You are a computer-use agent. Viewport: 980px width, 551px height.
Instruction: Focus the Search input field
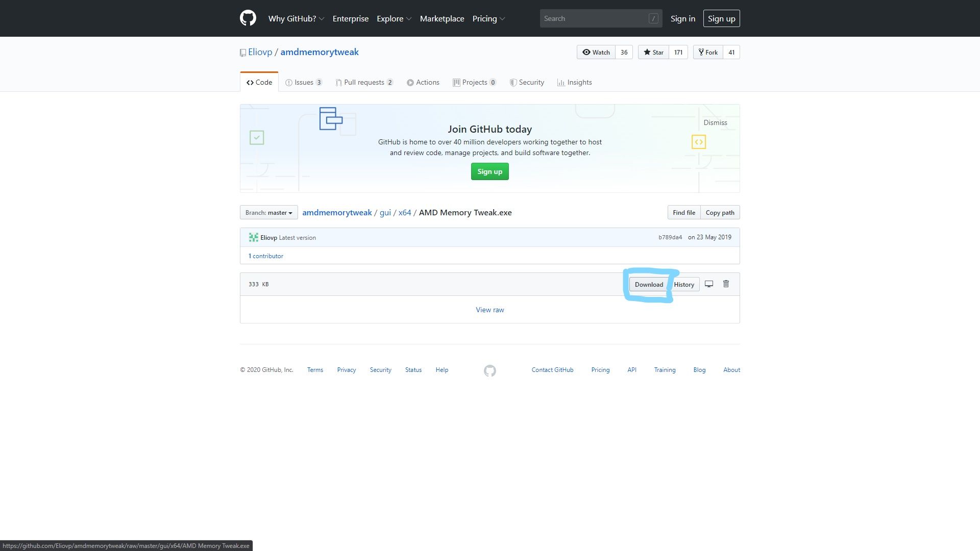(595, 18)
